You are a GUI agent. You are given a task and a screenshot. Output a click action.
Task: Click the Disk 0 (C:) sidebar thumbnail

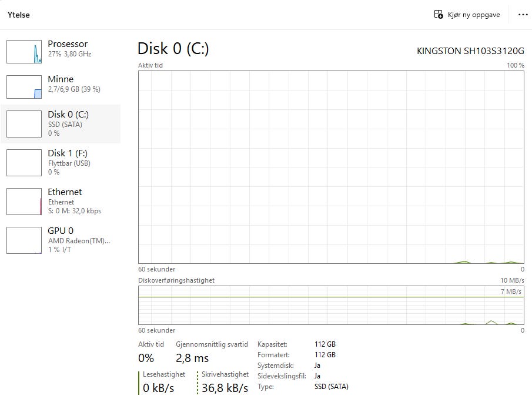[x=24, y=124]
